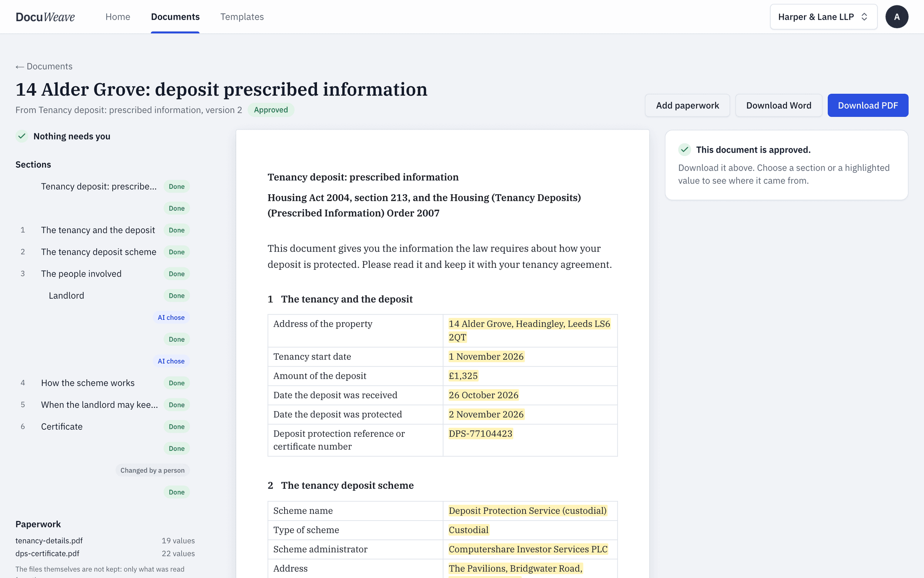Select section 2 The tenancy deposit scheme
Image resolution: width=924 pixels, height=578 pixels.
(103, 252)
